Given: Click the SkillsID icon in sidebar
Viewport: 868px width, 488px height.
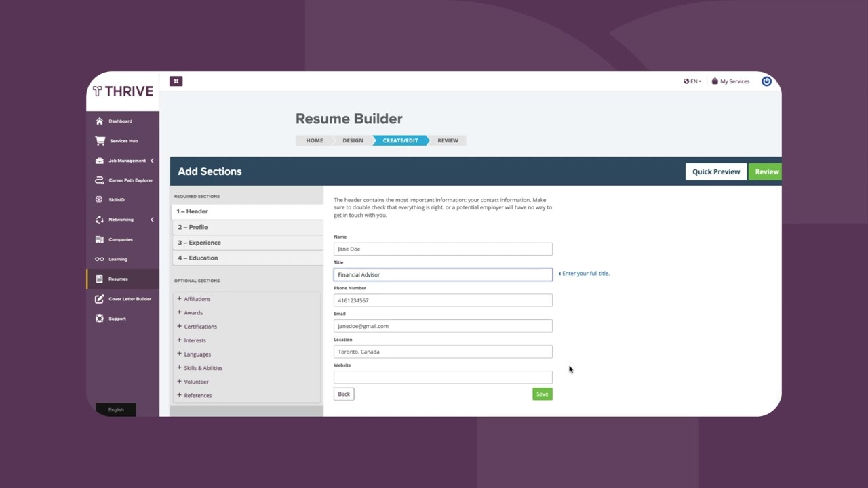Looking at the screenshot, I should point(100,200).
